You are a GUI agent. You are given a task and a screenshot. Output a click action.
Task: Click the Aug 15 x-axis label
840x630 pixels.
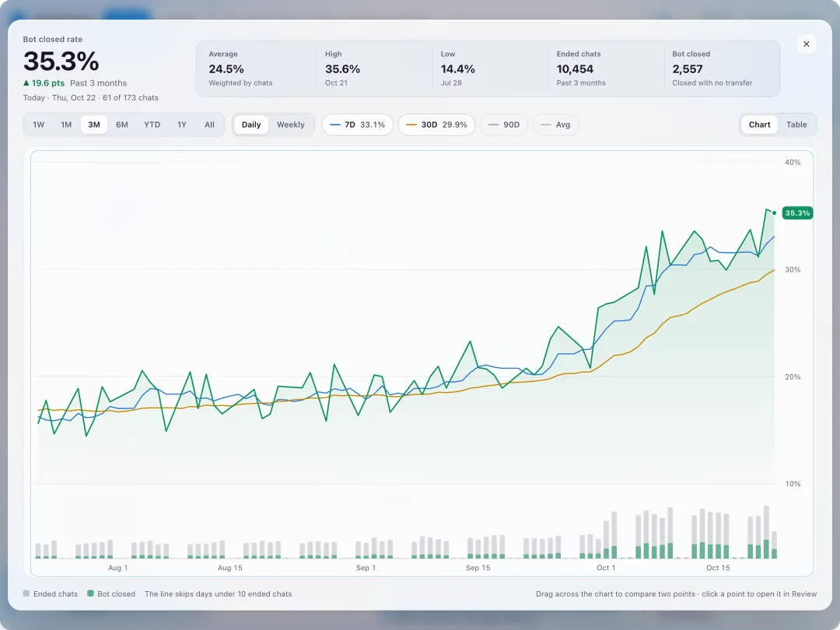[229, 568]
